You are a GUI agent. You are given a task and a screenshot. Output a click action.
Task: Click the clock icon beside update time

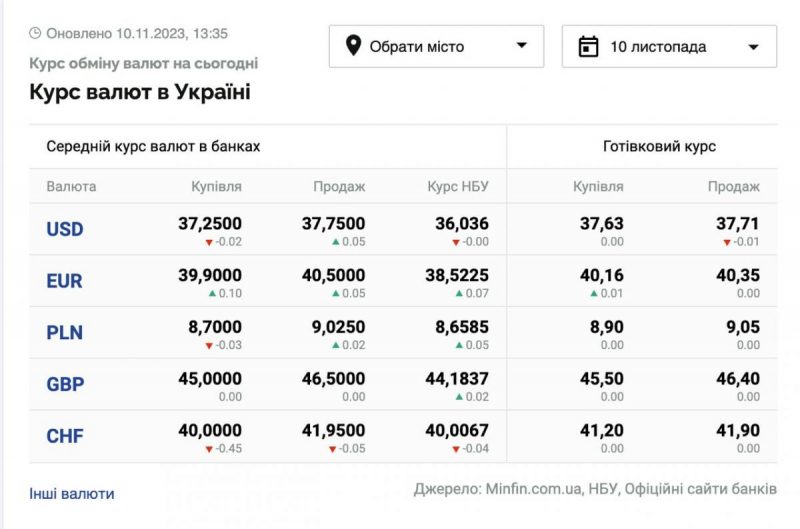35,33
